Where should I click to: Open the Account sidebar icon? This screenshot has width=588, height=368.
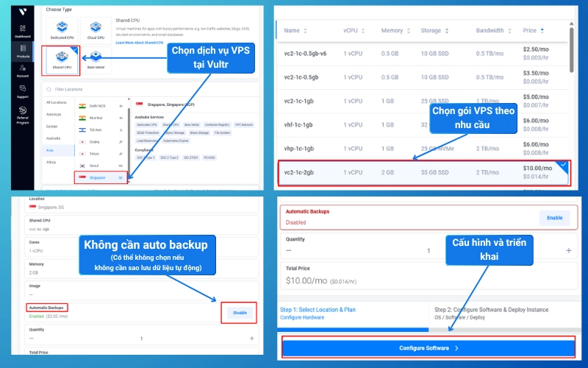[x=21, y=70]
